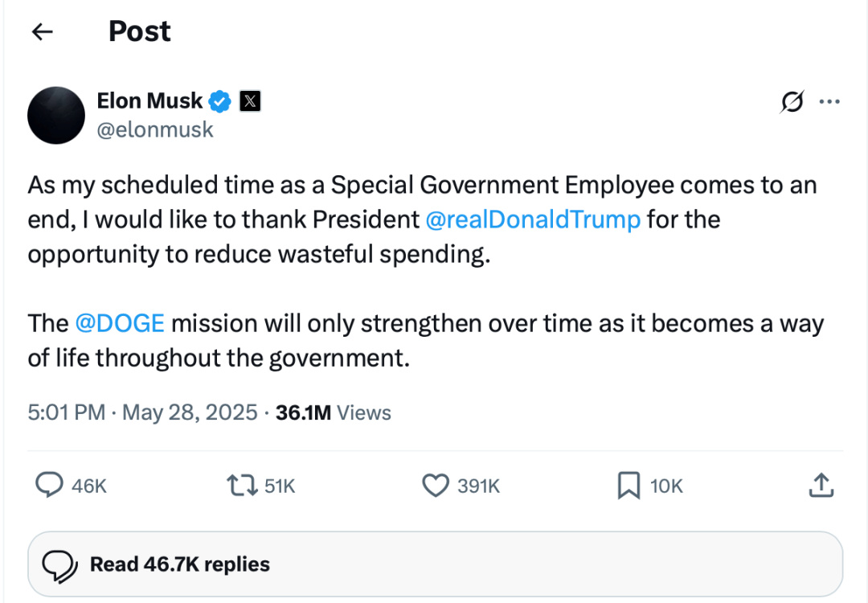The height and width of the screenshot is (603, 868).
Task: Click the X affiliation badge beside name
Action: [251, 101]
